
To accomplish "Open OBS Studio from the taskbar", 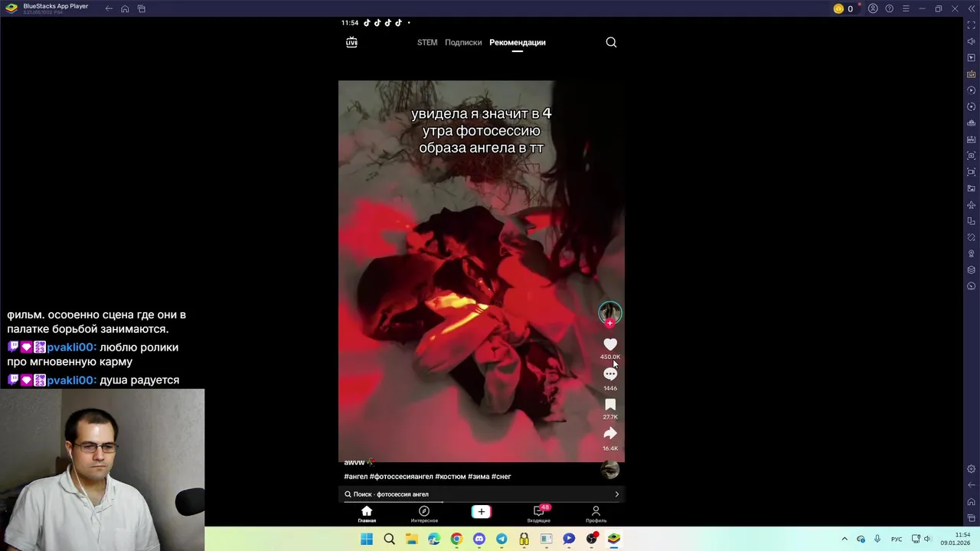I will [x=591, y=539].
